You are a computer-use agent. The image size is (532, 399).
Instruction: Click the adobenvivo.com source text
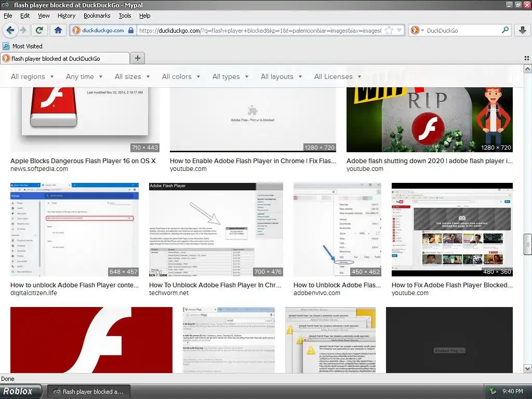click(316, 293)
